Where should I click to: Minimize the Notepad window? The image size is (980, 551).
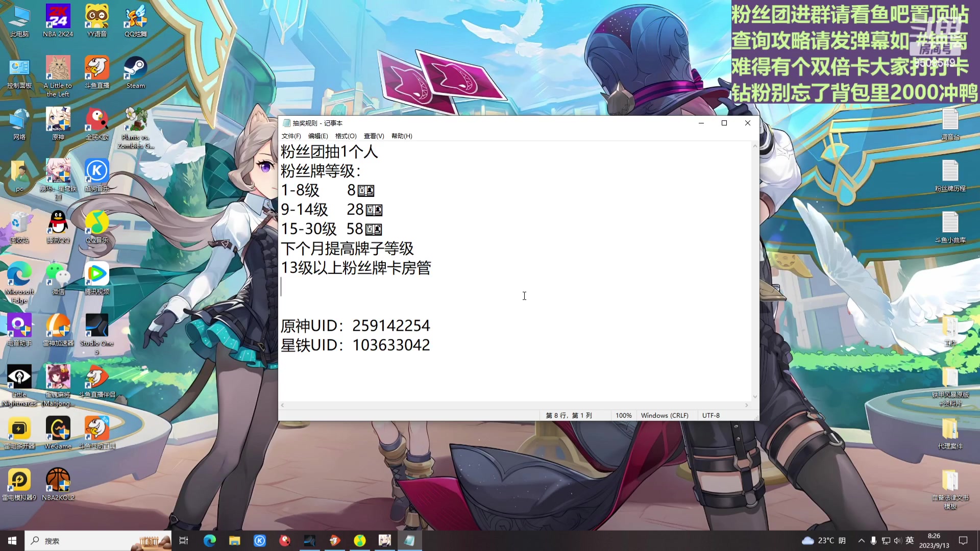click(x=701, y=123)
